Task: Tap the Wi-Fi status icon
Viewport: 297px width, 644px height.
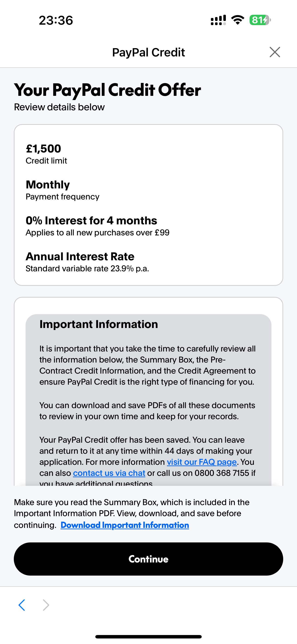Action: tap(238, 20)
